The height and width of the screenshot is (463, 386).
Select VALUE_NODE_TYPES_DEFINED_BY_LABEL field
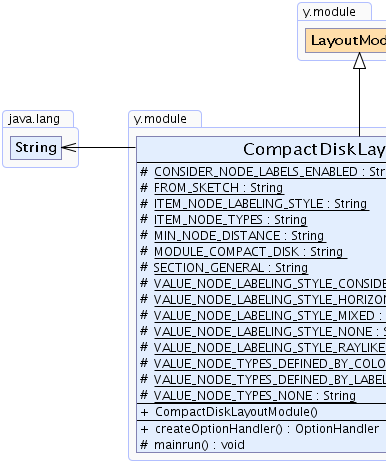click(x=269, y=380)
